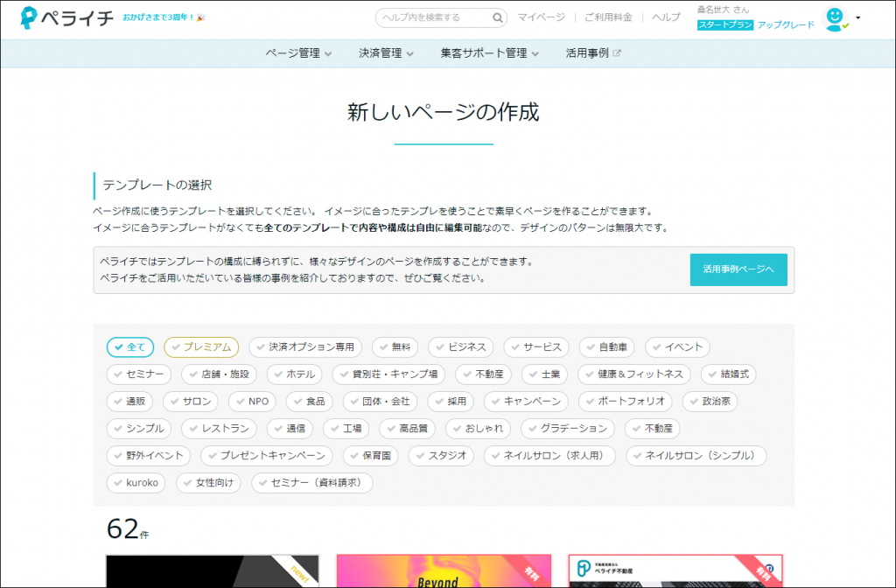Image resolution: width=896 pixels, height=588 pixels.
Task: Open the user avatar icon
Action: pyautogui.click(x=835, y=19)
